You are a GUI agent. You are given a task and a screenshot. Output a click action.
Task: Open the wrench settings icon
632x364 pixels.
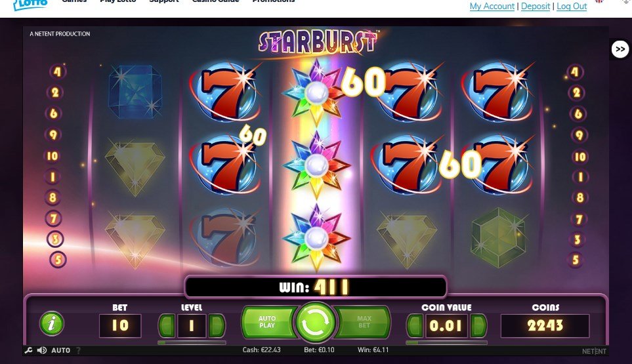click(28, 350)
